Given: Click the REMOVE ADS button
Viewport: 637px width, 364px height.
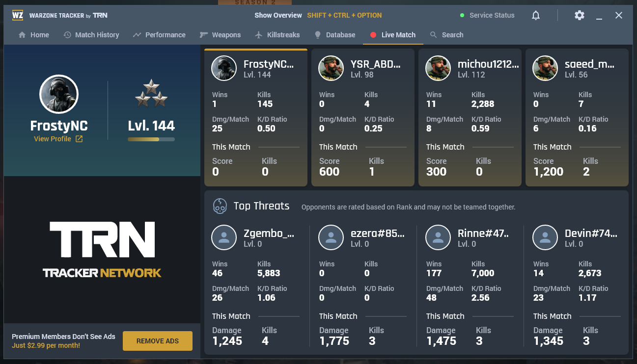Looking at the screenshot, I should click(158, 341).
